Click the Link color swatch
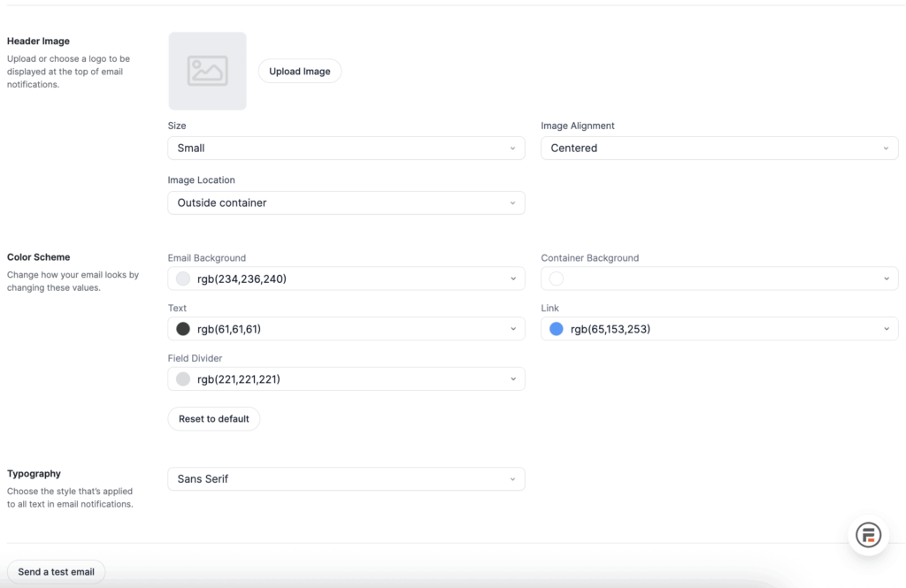The image size is (906, 588). 557,328
